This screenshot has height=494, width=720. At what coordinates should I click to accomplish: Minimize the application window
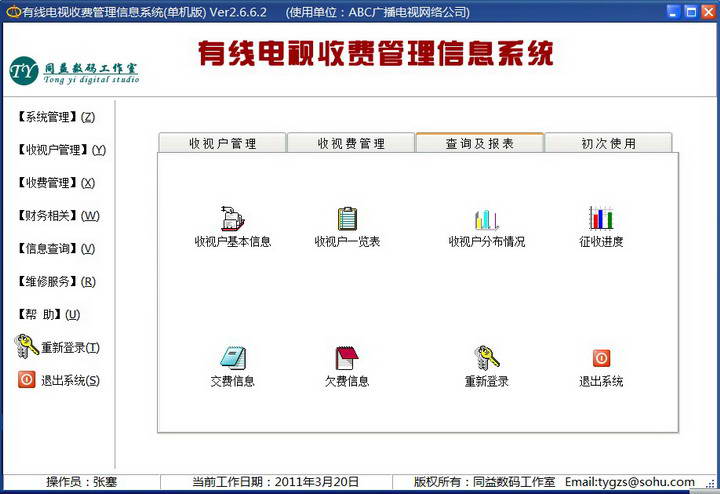[x=673, y=11]
